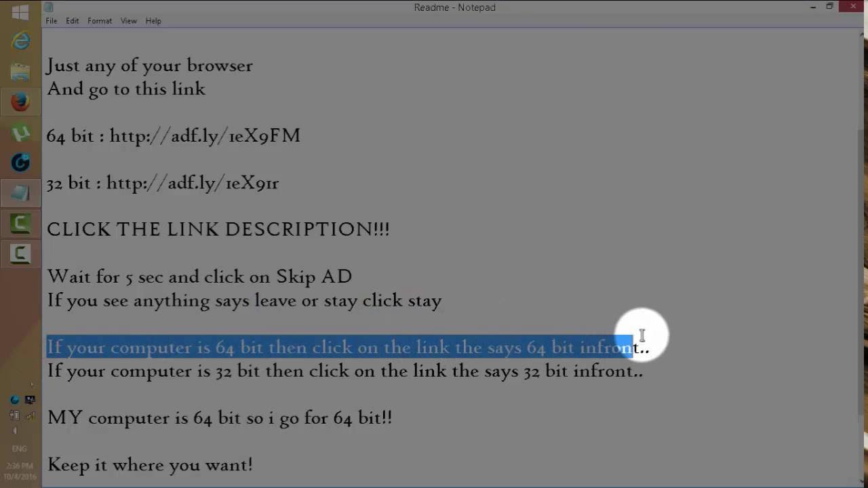This screenshot has width=868, height=488.
Task: Open the File menu
Action: (52, 21)
